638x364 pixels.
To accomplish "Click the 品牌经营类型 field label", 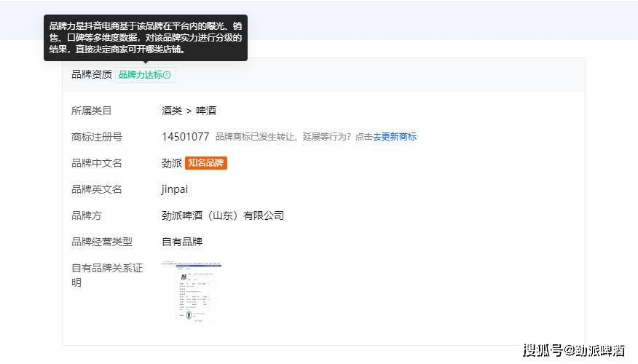I will [102, 242].
